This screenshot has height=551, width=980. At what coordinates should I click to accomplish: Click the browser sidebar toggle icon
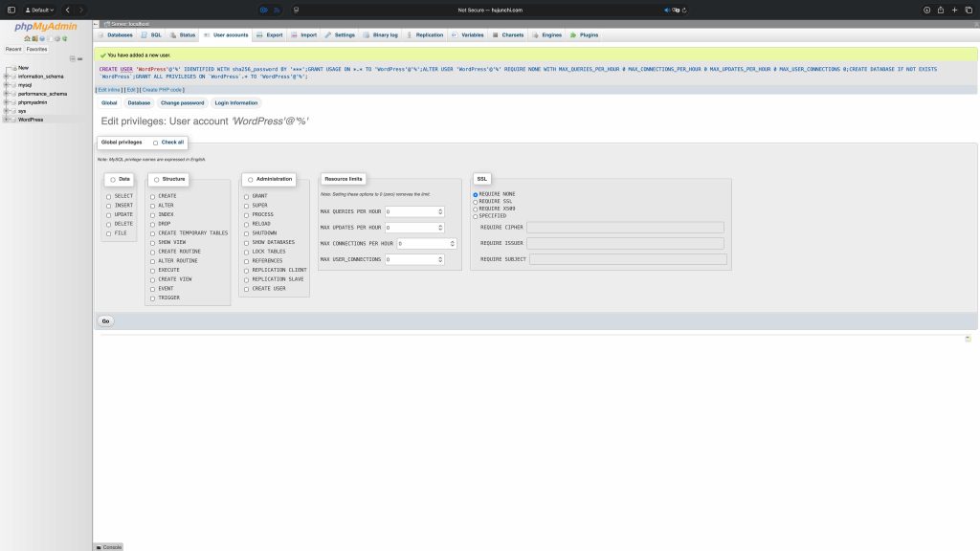(11, 10)
